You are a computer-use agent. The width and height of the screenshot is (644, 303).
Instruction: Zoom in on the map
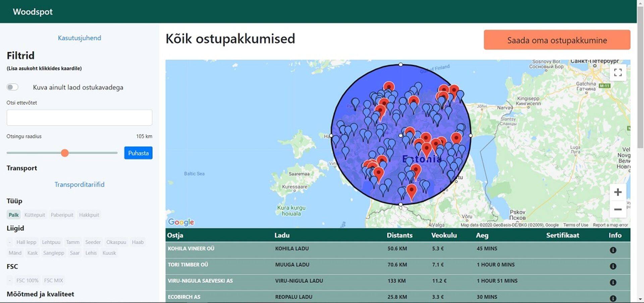pyautogui.click(x=618, y=192)
